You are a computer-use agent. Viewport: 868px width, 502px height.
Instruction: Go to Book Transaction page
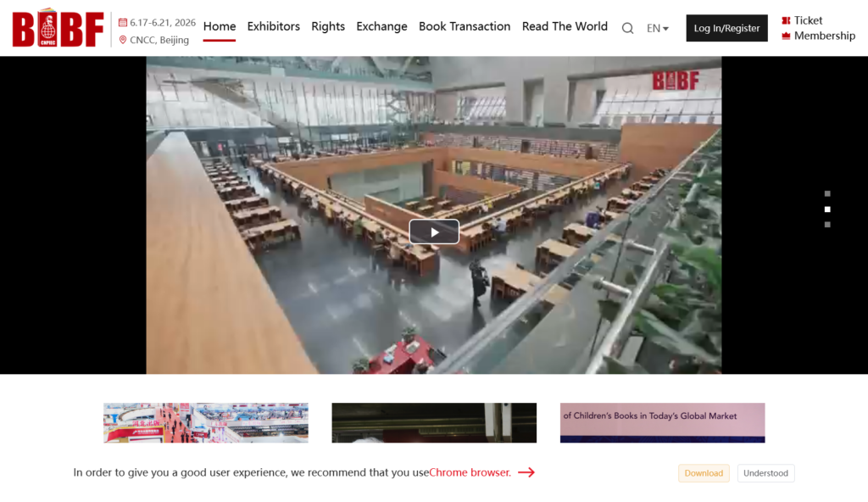coord(465,26)
